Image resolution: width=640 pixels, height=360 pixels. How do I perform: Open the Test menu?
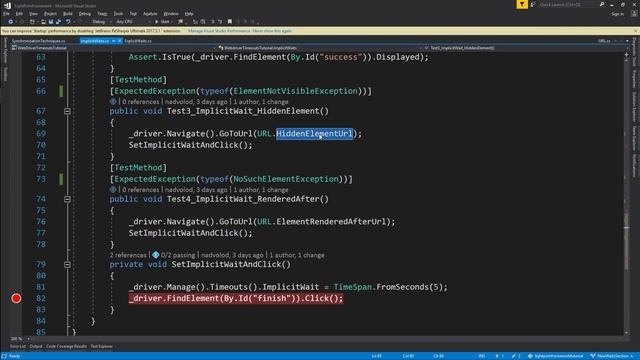[133, 14]
